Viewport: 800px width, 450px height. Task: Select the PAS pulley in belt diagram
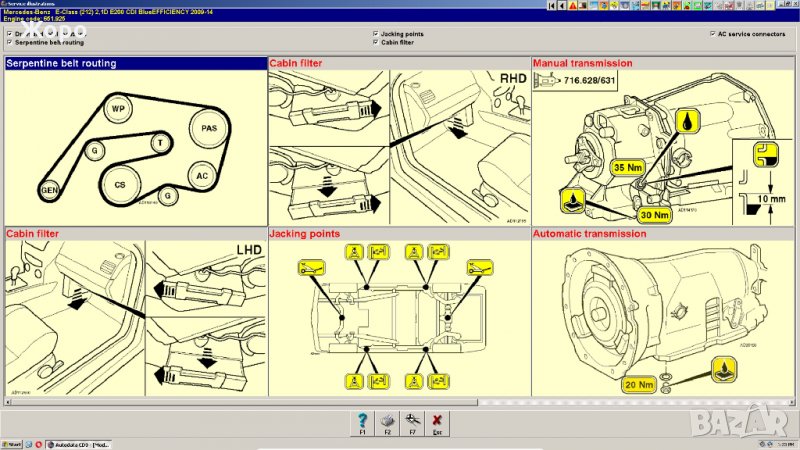[208, 128]
